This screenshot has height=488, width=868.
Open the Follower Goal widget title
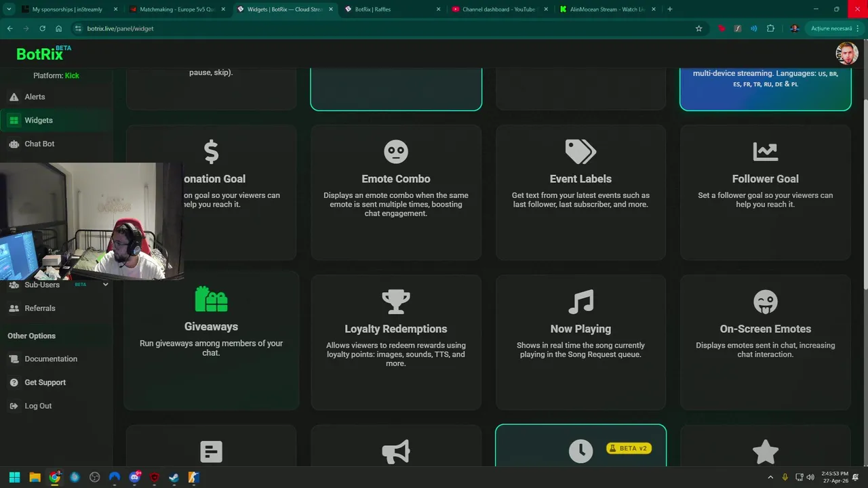pyautogui.click(x=766, y=179)
